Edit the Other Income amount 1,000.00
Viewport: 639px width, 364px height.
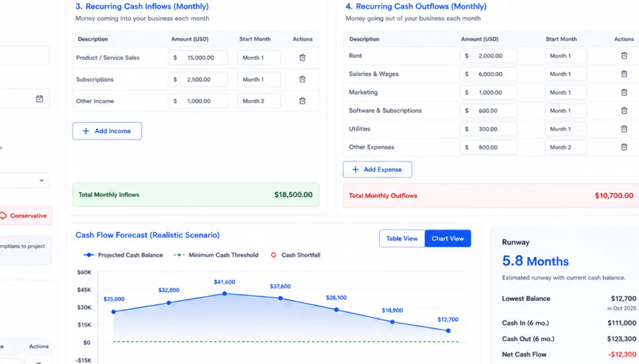[x=198, y=101]
